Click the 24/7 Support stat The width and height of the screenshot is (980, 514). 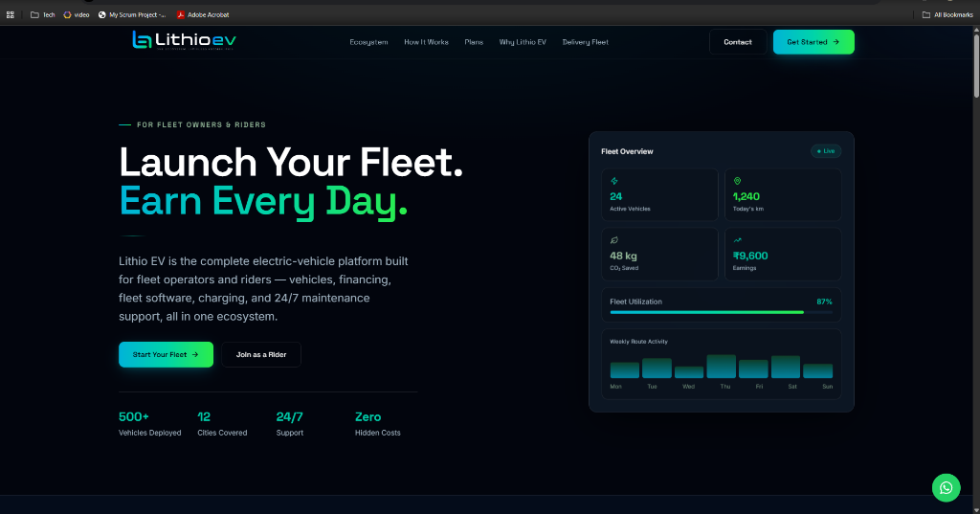click(x=290, y=423)
